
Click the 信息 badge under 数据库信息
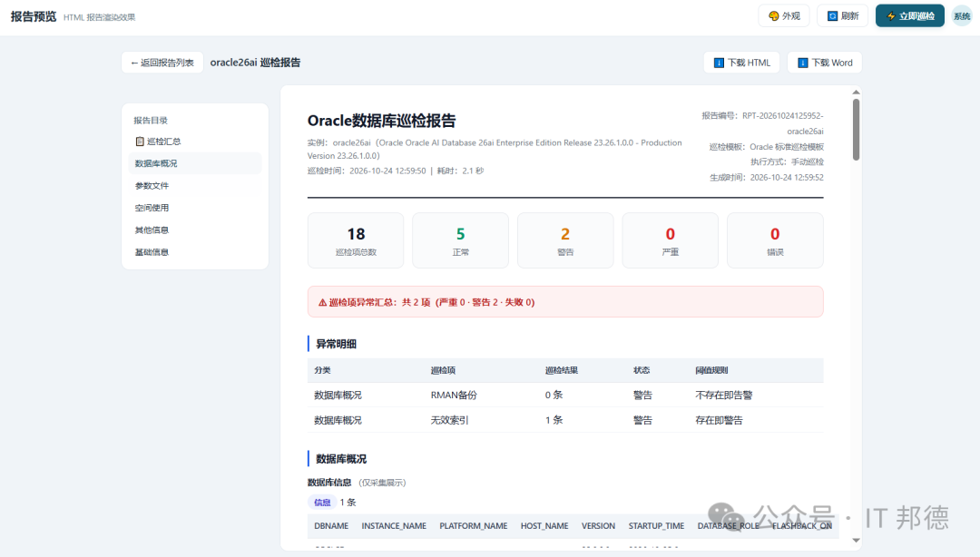322,503
